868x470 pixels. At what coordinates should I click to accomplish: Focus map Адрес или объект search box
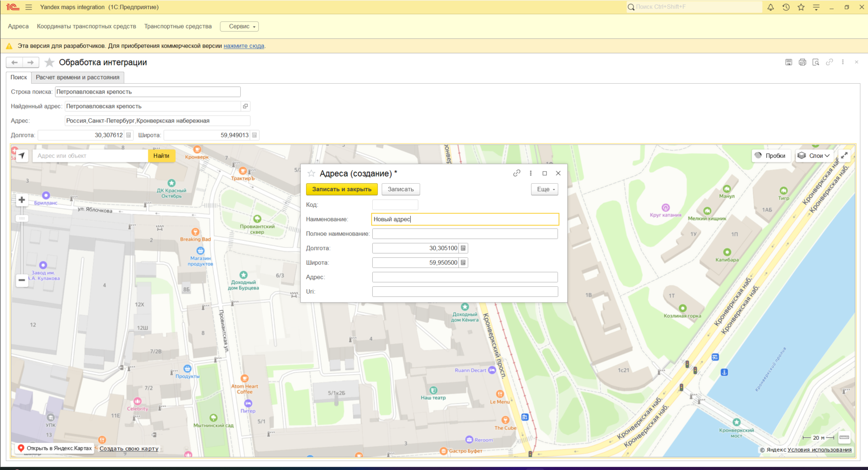tap(90, 156)
